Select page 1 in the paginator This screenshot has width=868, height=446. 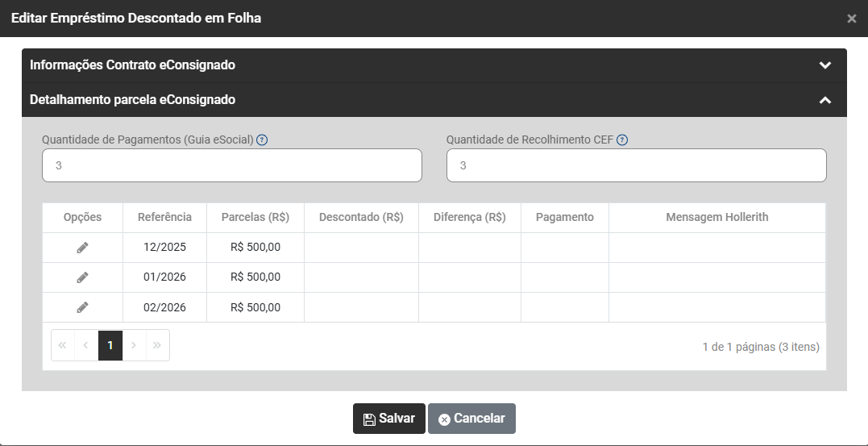(110, 345)
